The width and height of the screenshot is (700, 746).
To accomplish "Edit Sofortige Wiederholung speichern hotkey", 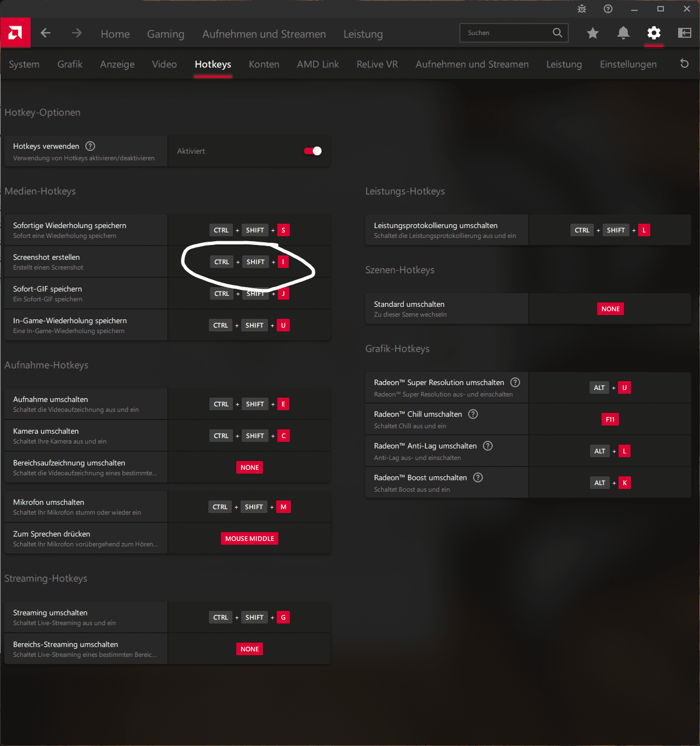I will 249,230.
